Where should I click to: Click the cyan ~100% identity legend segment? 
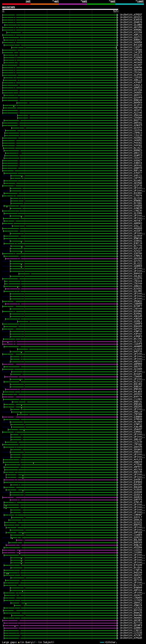tap(130, 4)
